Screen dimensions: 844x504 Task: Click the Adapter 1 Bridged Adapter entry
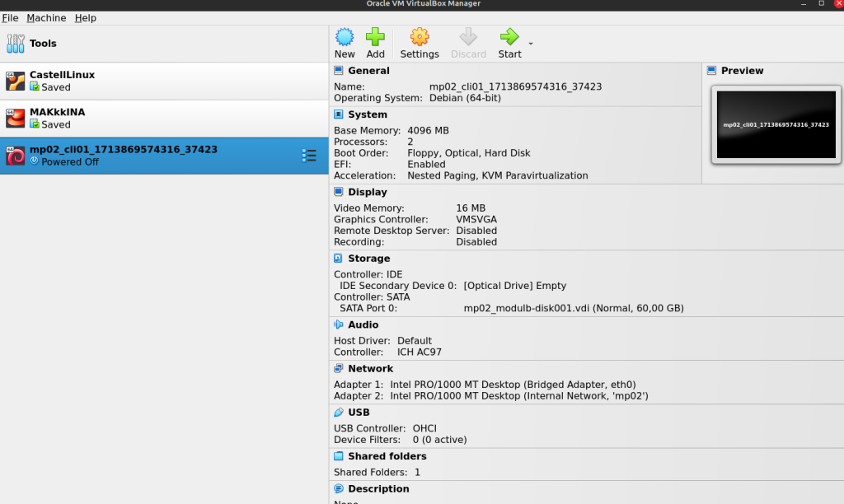tap(513, 385)
